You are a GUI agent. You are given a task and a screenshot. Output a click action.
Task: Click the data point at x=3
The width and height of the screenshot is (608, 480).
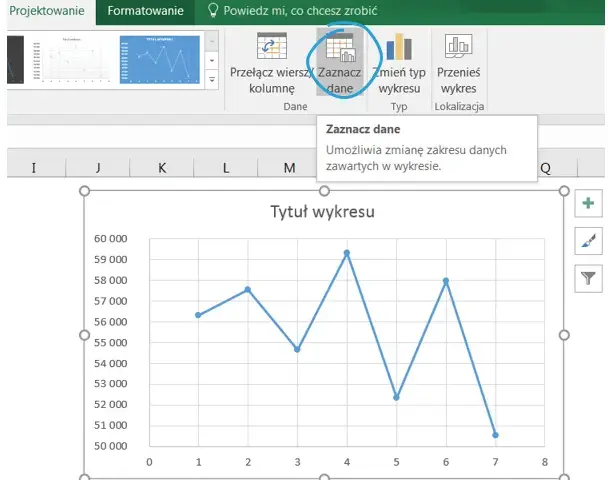297,349
